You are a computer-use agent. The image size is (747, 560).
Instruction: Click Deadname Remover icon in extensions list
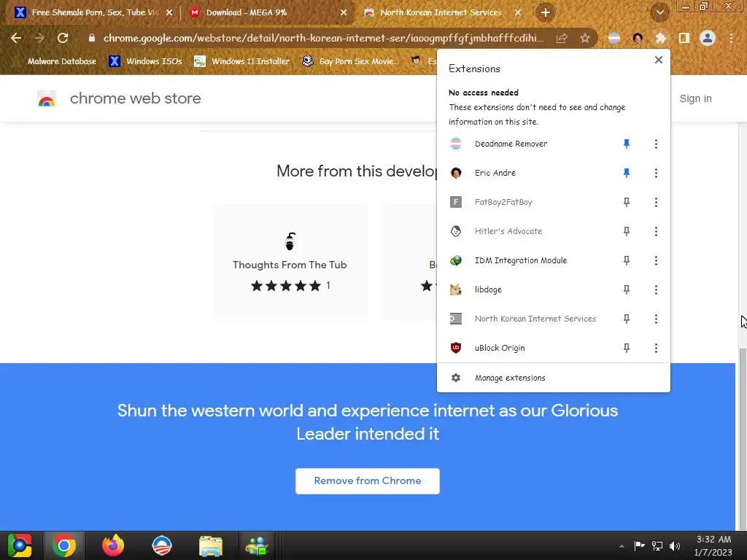pos(456,144)
